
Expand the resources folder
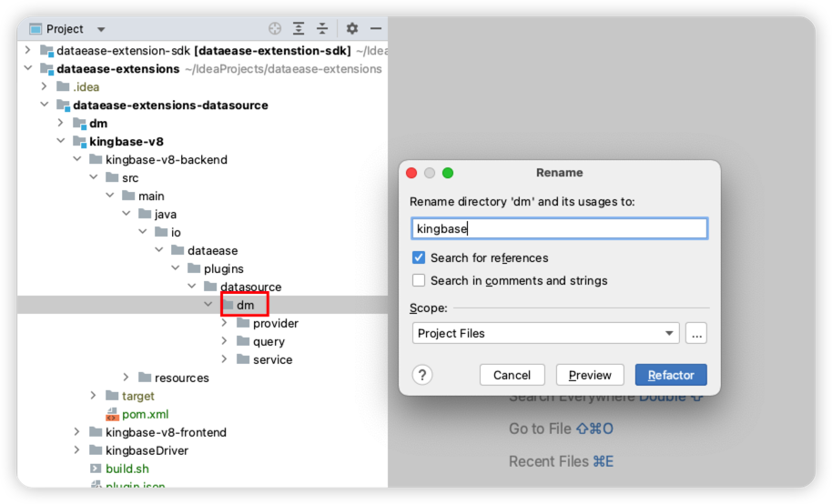coord(126,378)
